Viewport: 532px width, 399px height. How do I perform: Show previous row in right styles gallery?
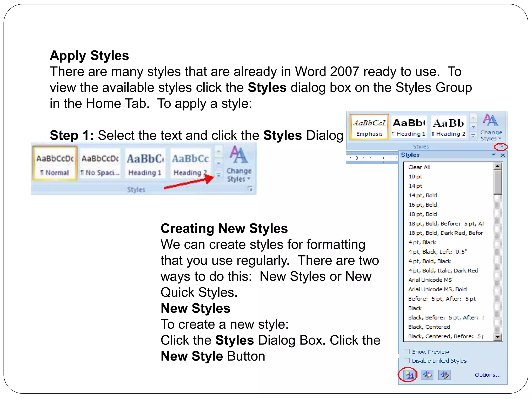(473, 118)
